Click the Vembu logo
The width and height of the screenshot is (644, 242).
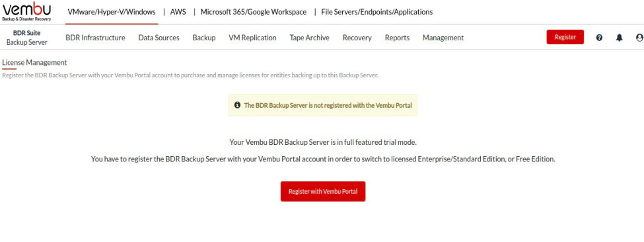[27, 11]
